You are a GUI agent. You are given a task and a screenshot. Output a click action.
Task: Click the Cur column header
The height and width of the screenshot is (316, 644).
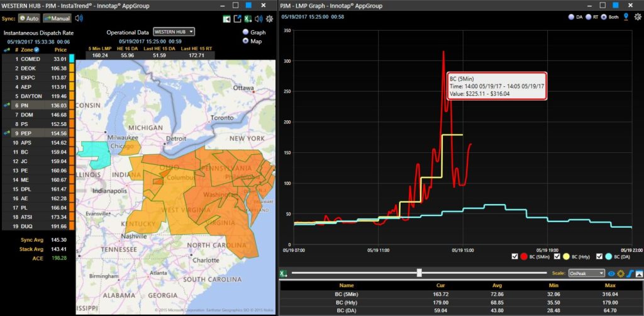(x=440, y=285)
